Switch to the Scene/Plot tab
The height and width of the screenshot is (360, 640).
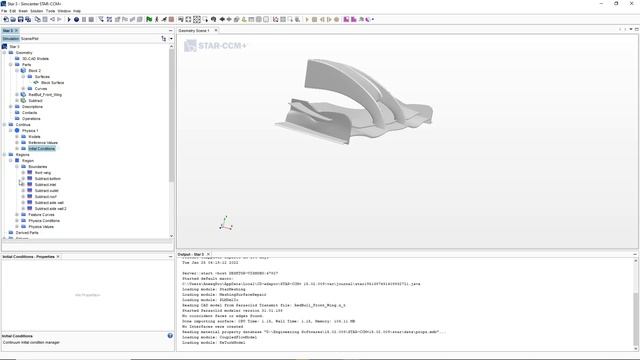pyautogui.click(x=30, y=38)
